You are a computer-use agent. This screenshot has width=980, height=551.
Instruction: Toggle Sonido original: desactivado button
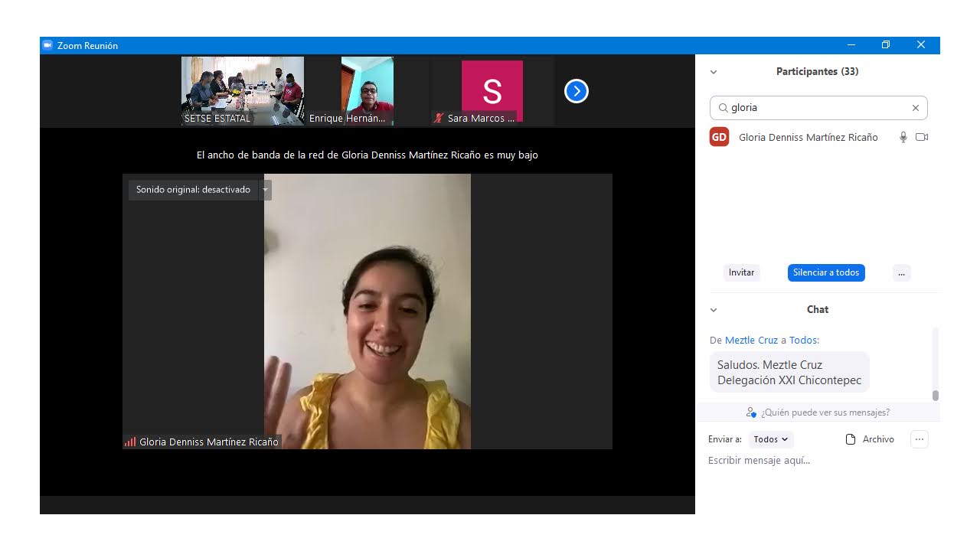click(193, 190)
